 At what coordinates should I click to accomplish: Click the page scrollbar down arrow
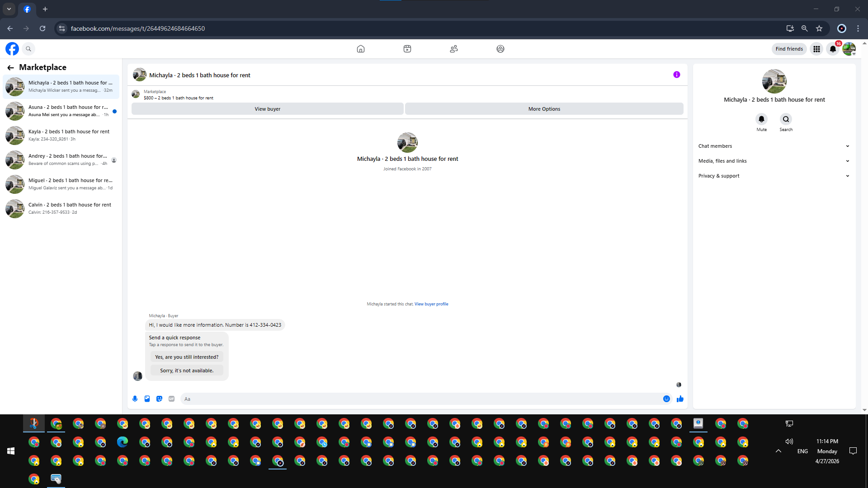pyautogui.click(x=864, y=410)
